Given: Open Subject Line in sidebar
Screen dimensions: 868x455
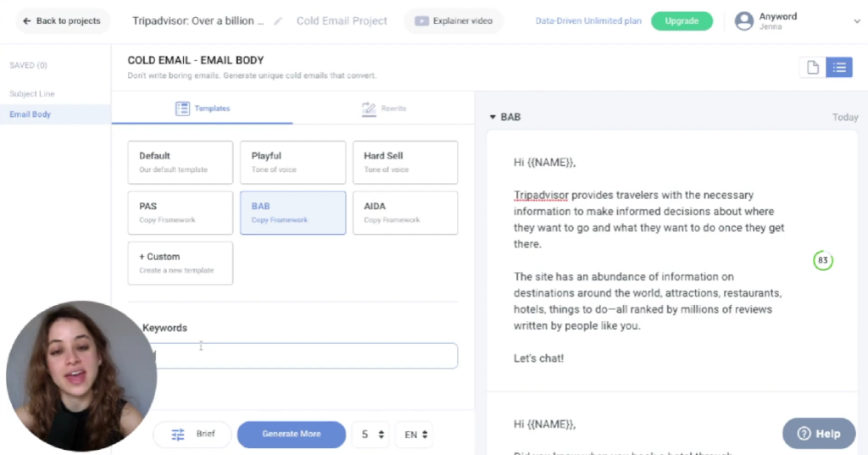Looking at the screenshot, I should point(32,94).
